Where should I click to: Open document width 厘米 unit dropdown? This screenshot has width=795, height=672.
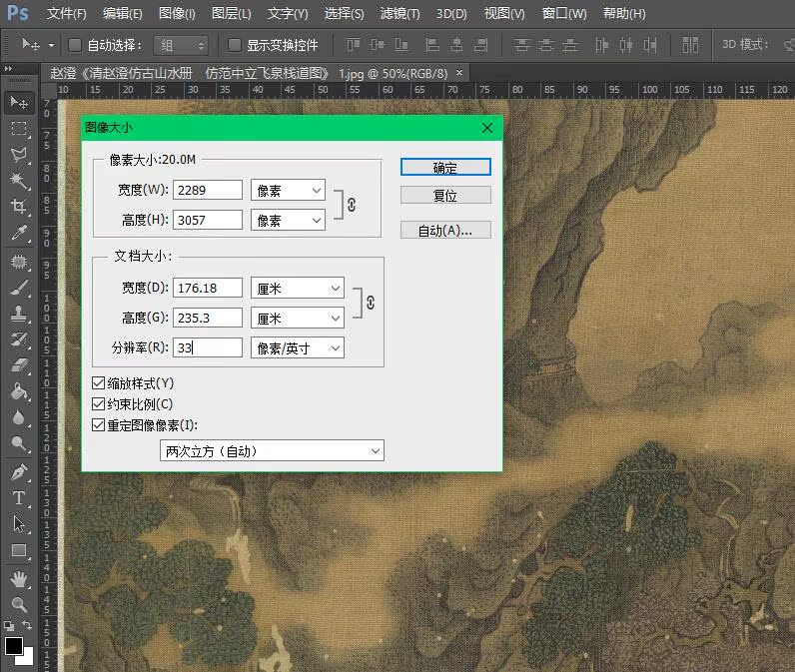pos(298,288)
